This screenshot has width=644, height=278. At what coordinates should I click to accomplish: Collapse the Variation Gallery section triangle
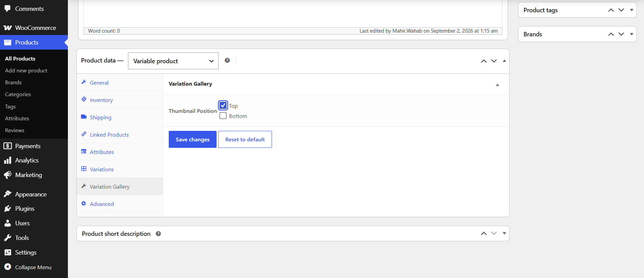pos(497,85)
